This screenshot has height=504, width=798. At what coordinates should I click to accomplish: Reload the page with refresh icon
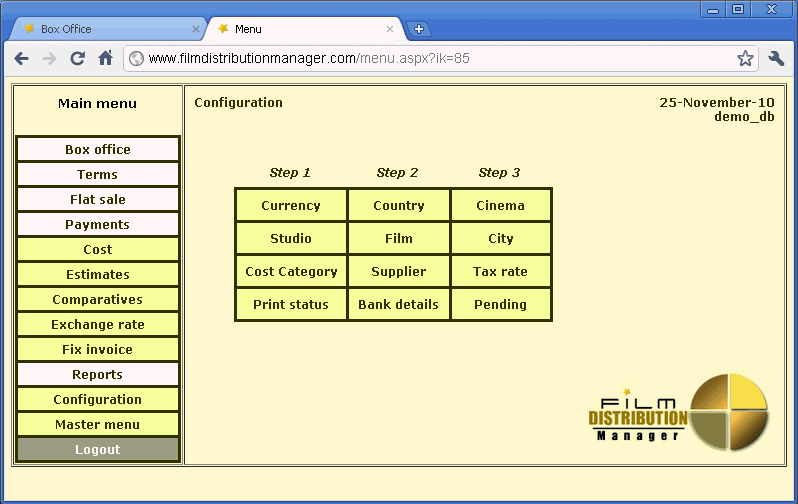(x=77, y=59)
